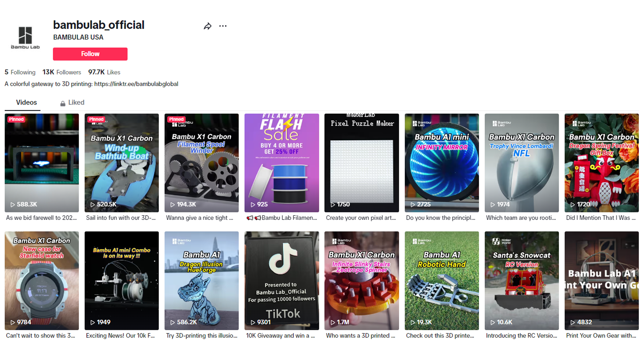Click caption '10K Giveaway and win a ...'

tap(280, 336)
